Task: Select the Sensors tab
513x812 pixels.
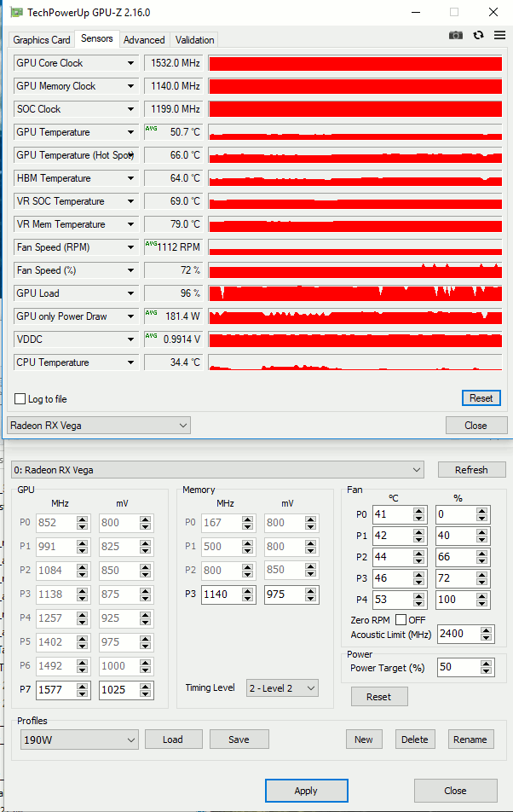Action: coord(96,39)
